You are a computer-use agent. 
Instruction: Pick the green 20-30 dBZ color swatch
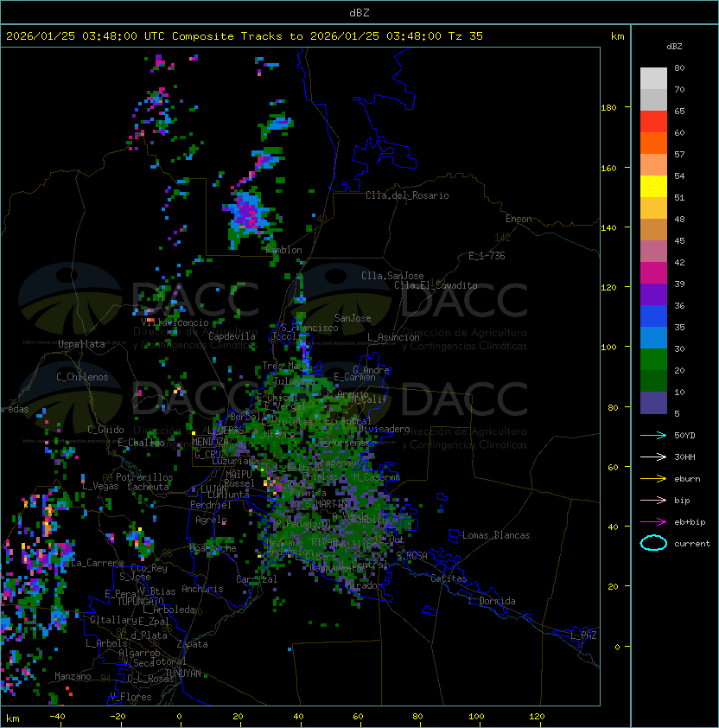tap(653, 360)
